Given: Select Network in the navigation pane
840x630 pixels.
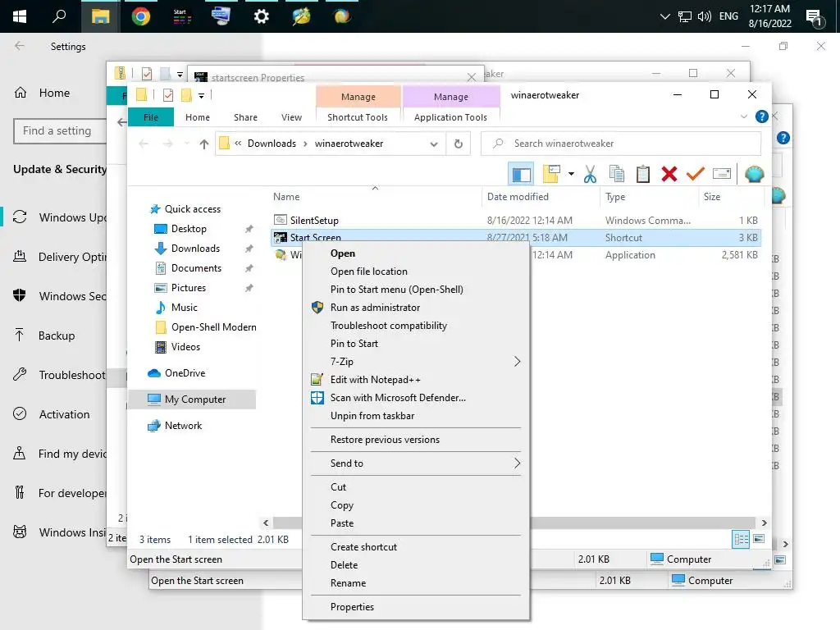Looking at the screenshot, I should pos(183,426).
